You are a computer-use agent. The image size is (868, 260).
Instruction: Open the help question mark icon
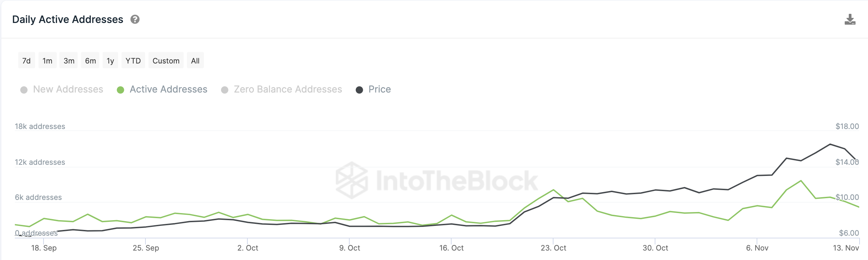point(135,20)
